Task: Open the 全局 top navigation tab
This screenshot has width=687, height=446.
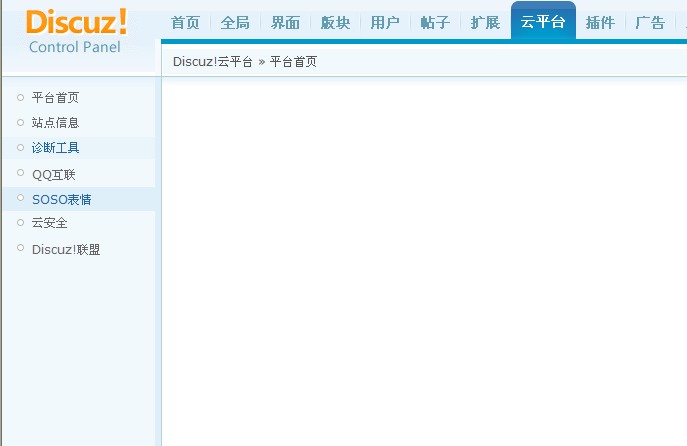Action: 235,22
